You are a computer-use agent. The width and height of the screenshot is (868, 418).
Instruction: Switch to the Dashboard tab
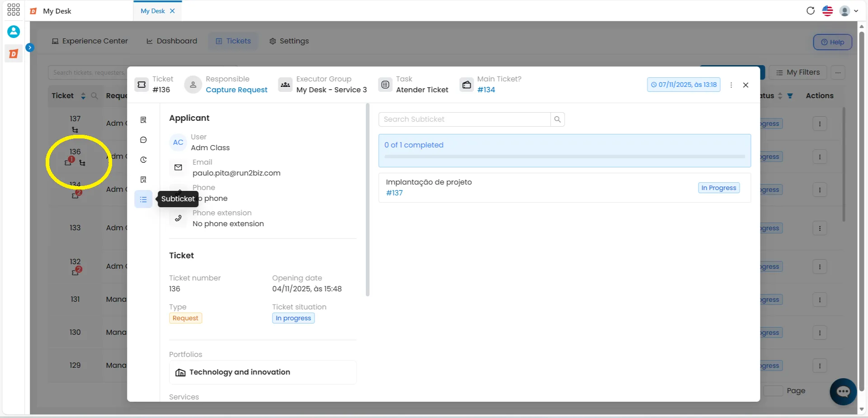pyautogui.click(x=172, y=41)
